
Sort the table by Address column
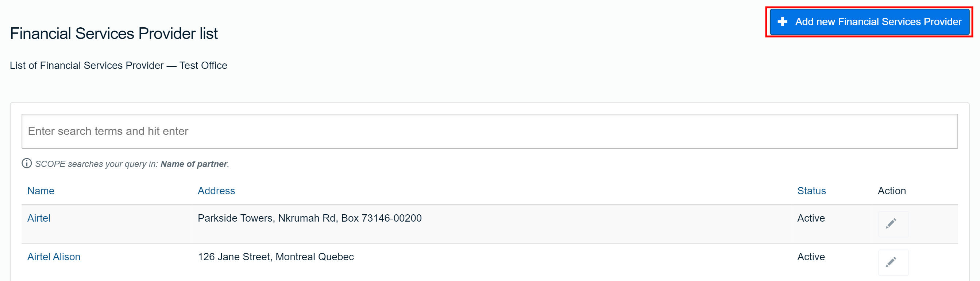(216, 191)
